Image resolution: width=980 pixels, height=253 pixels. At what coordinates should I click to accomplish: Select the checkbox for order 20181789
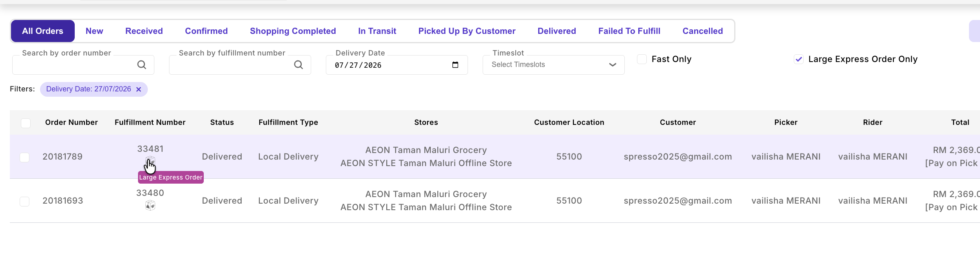tap(24, 157)
